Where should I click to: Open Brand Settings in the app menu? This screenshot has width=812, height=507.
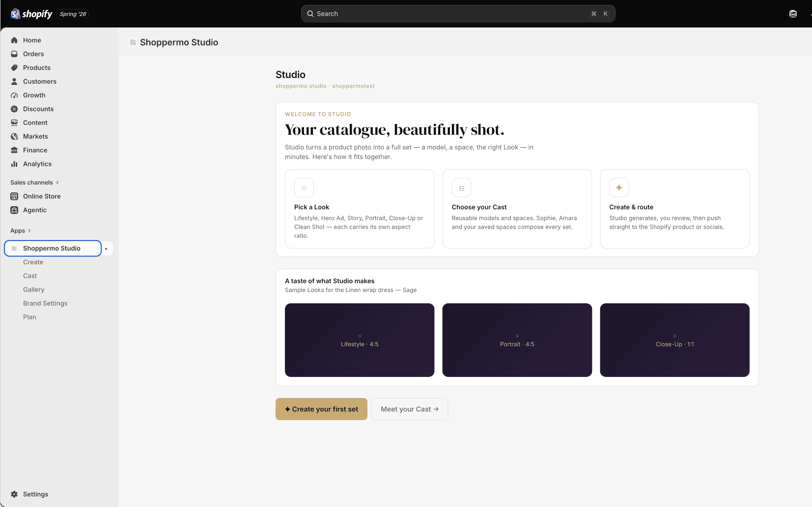(45, 303)
